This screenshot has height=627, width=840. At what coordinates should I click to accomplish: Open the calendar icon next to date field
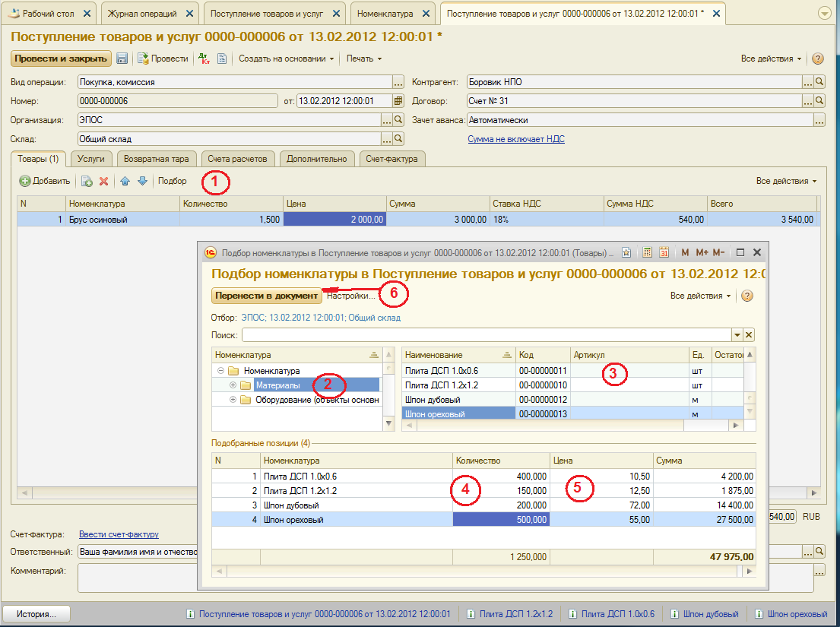tap(398, 100)
